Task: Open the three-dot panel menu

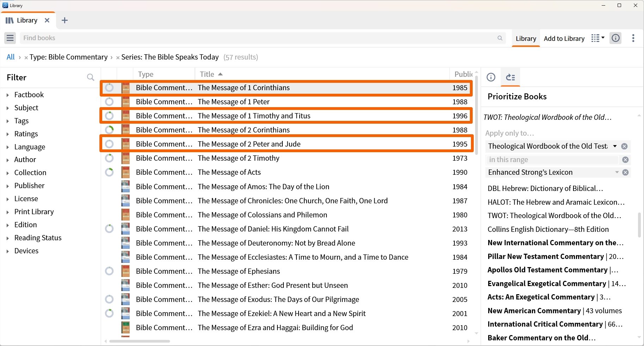Action: pos(633,38)
